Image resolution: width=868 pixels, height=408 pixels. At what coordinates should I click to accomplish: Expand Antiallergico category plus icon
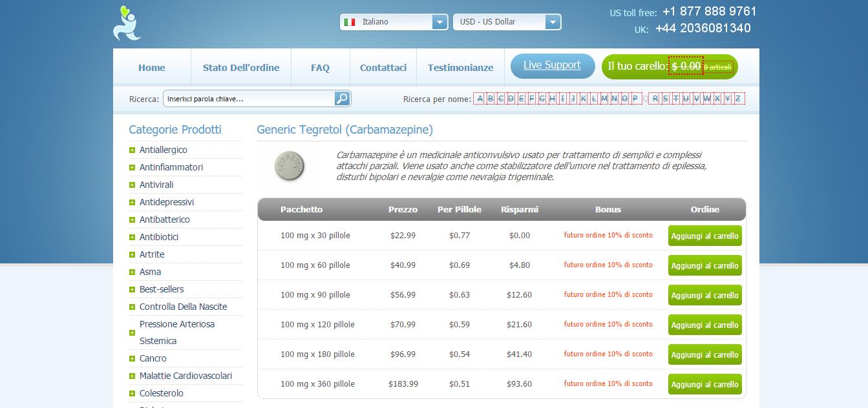pyautogui.click(x=132, y=150)
